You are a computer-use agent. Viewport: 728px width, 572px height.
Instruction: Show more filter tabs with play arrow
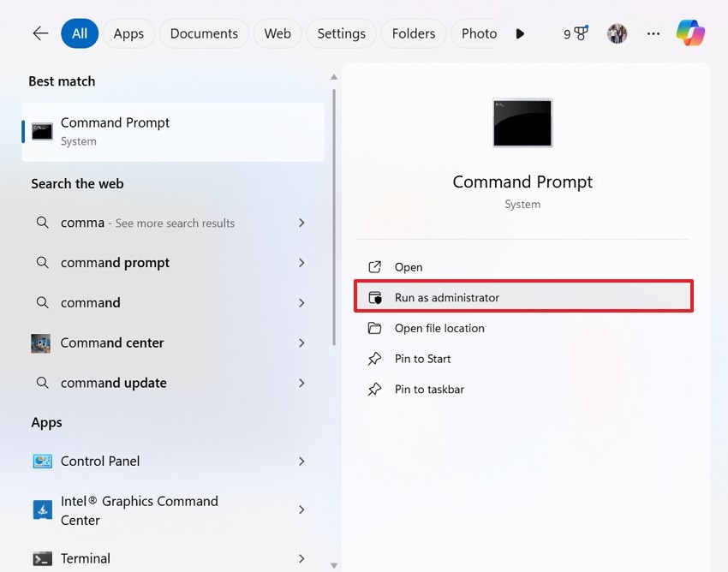pyautogui.click(x=520, y=33)
